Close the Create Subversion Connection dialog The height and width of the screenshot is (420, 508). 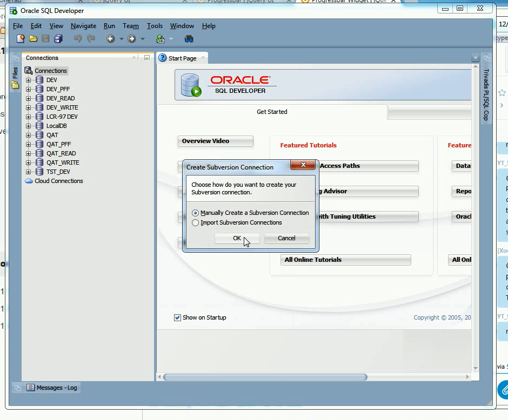(x=303, y=165)
